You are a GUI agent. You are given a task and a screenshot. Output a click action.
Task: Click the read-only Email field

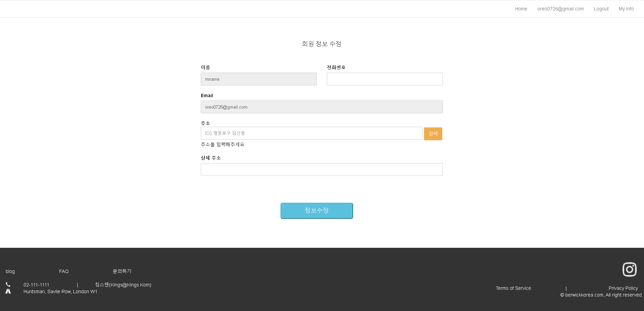(321, 107)
